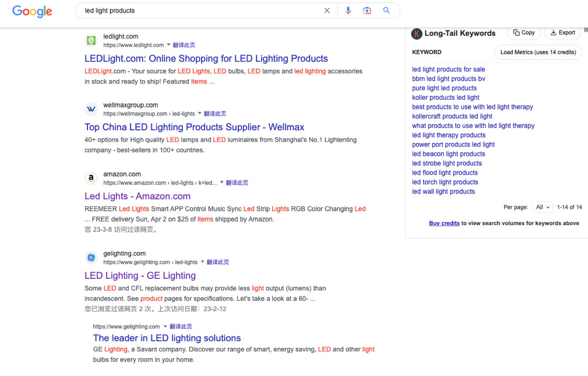588x376 pixels.
Task: Open the Per page dropdown
Action: point(542,207)
